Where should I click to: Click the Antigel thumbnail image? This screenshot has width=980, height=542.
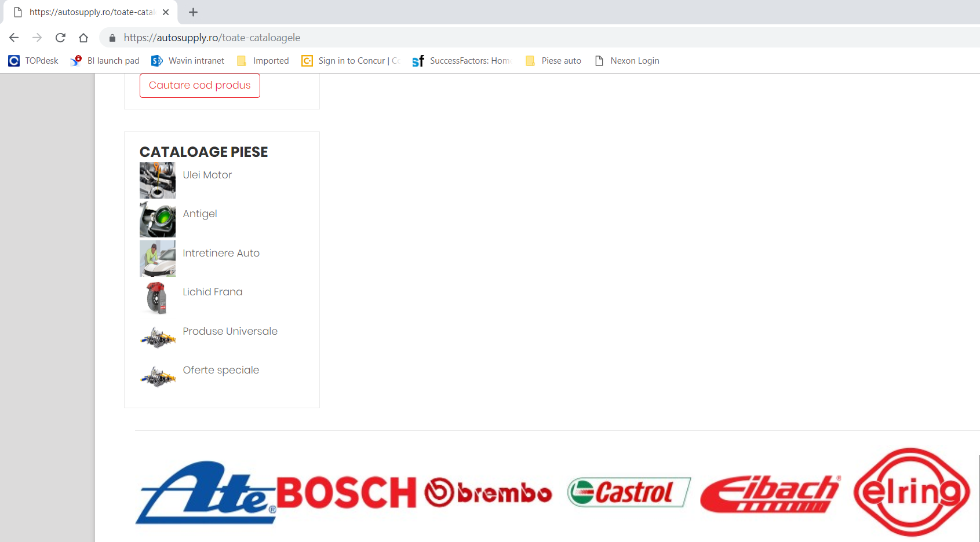point(158,219)
